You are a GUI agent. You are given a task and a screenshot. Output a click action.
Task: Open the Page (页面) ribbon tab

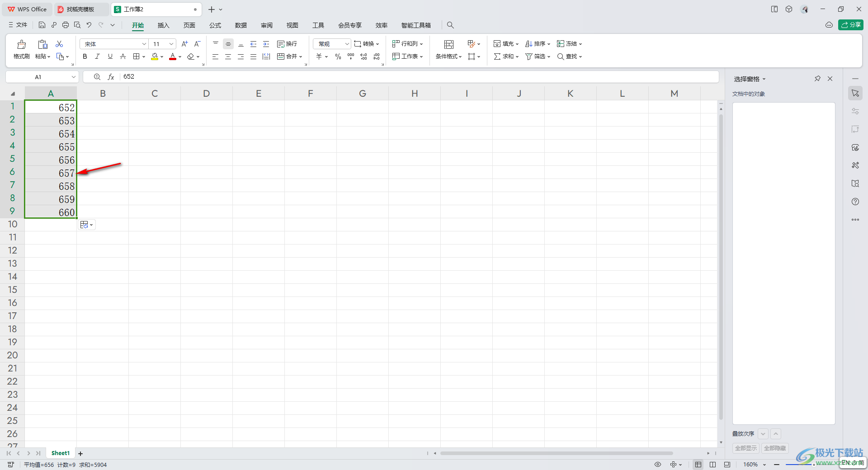point(189,25)
